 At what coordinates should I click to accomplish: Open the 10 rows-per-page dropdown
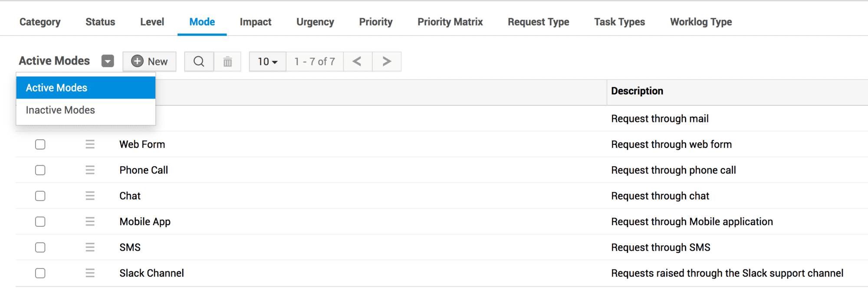coord(267,62)
